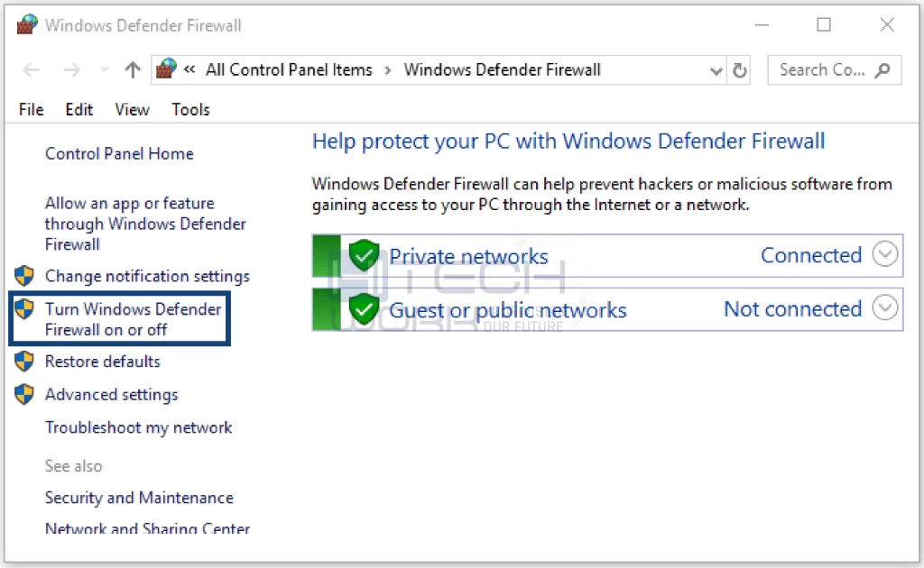This screenshot has width=924, height=568.
Task: Click the search magnifier icon
Action: (x=882, y=70)
